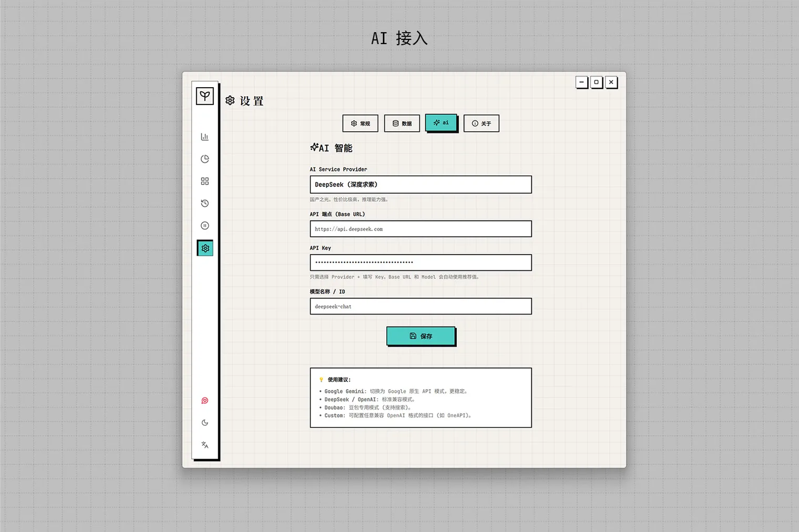This screenshot has width=799, height=532.
Task: Switch to the 常规 settings tab
Action: click(361, 123)
